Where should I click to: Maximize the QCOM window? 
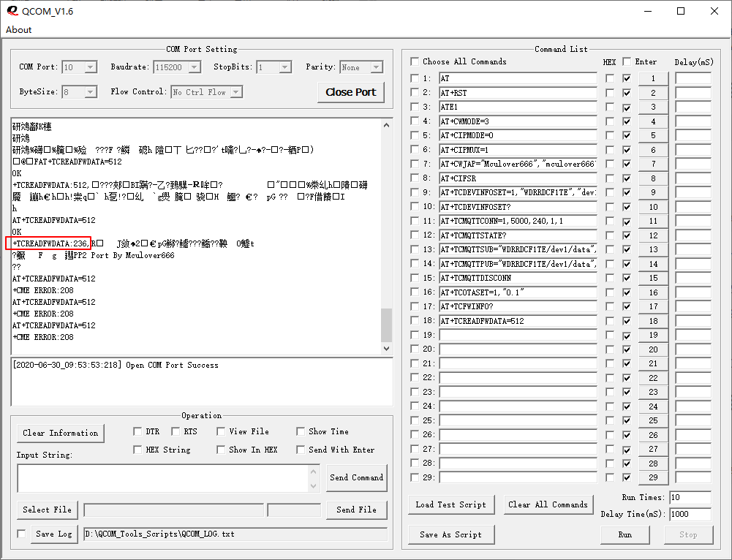point(681,11)
